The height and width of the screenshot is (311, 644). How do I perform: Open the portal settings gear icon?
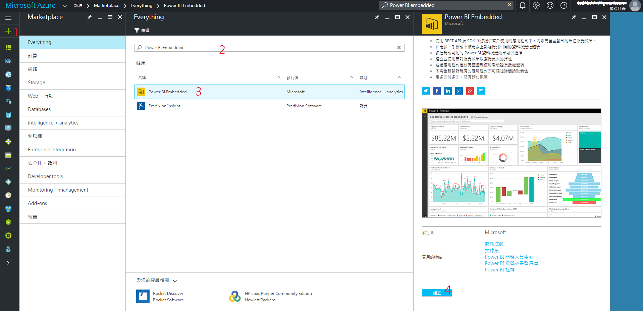(536, 5)
